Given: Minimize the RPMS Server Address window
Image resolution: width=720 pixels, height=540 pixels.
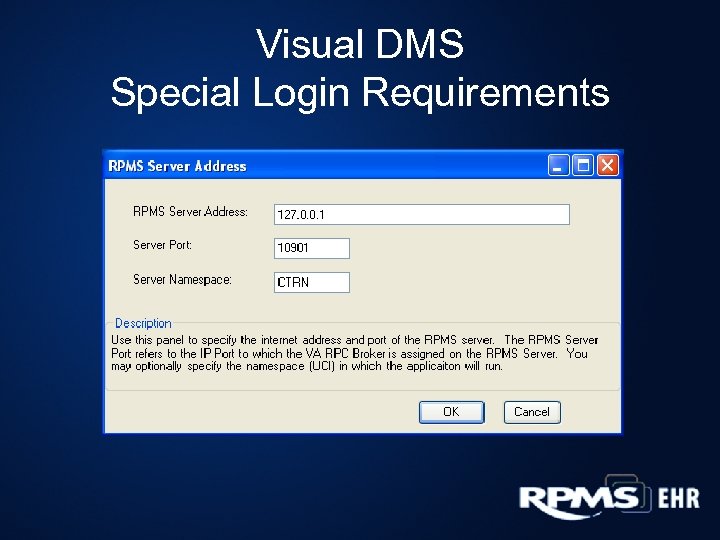Looking at the screenshot, I should [x=558, y=165].
